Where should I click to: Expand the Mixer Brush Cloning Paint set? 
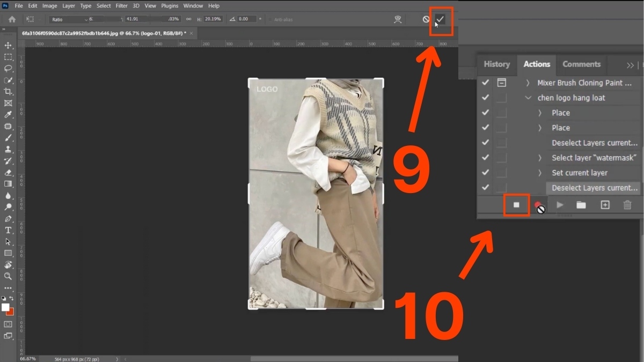tap(528, 83)
